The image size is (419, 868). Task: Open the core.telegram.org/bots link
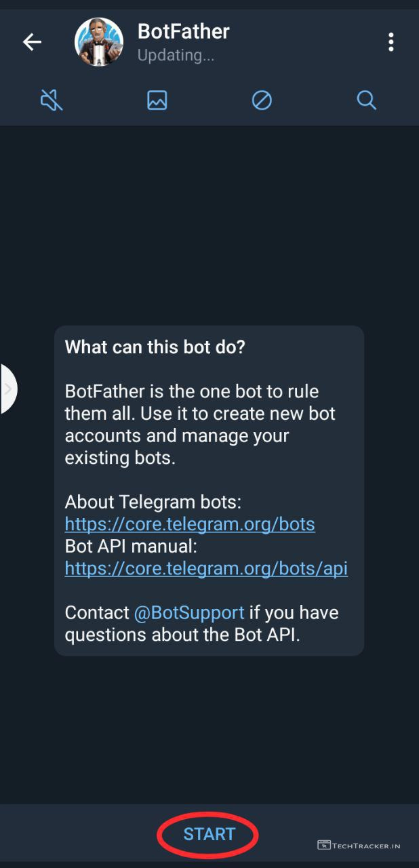pos(190,524)
